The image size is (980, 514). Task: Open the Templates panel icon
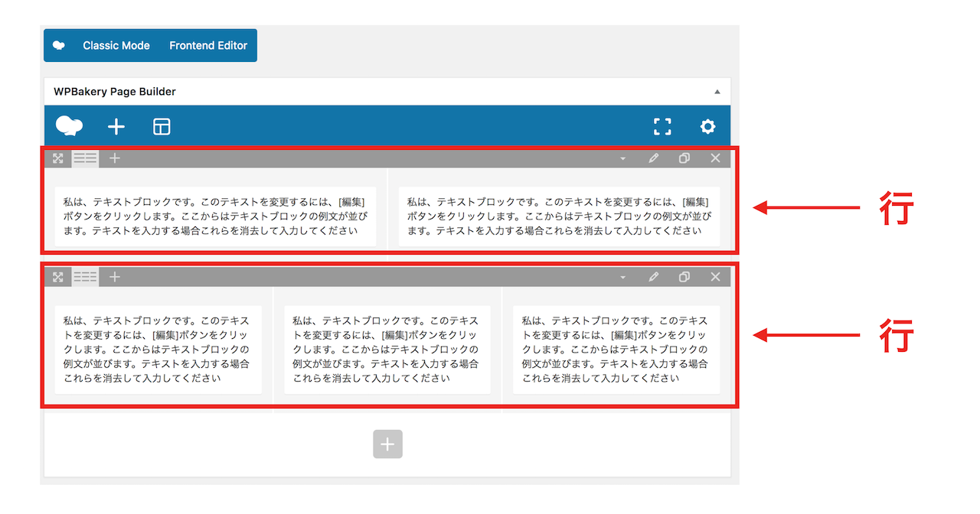click(x=162, y=127)
